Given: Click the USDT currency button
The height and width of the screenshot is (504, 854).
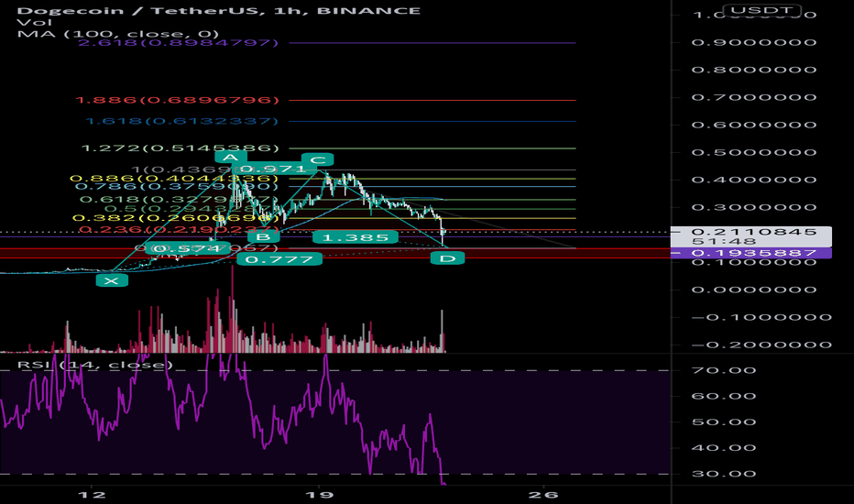Looking at the screenshot, I should coord(761,10).
